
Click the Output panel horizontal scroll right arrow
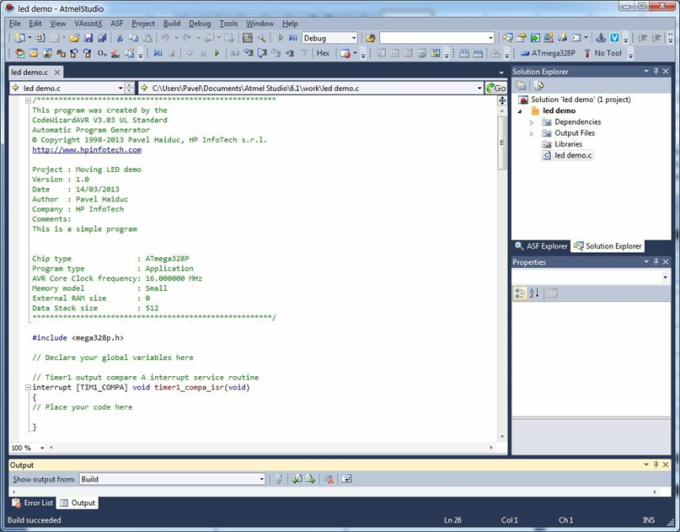click(x=654, y=492)
